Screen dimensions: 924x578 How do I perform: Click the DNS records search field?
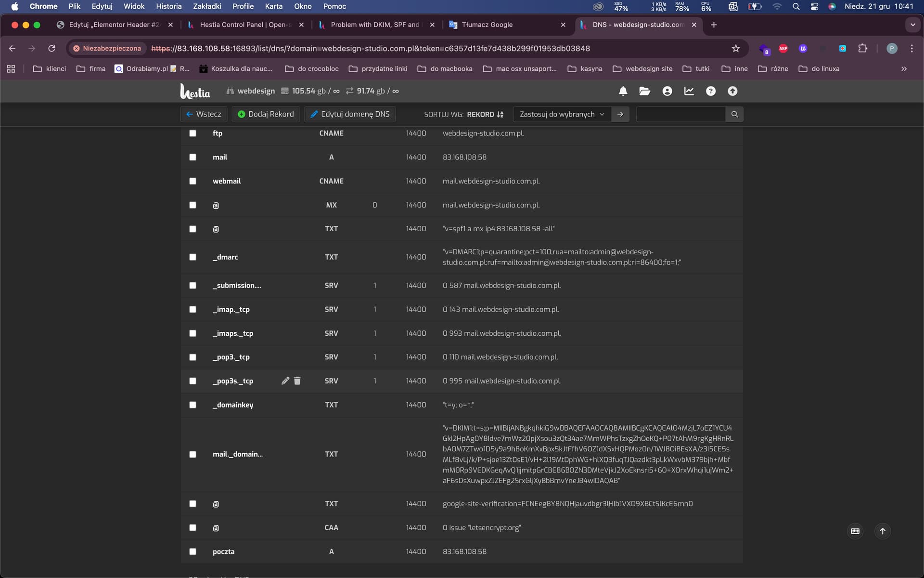coord(680,114)
